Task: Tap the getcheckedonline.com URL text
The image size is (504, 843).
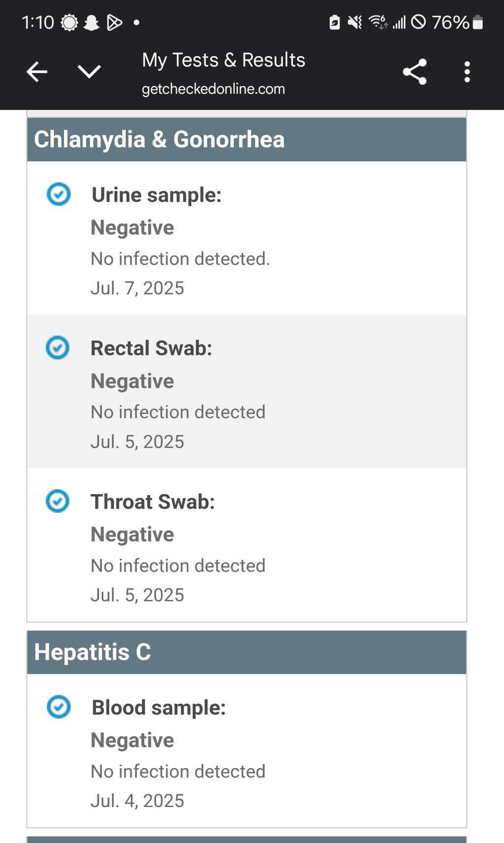Action: pos(213,89)
